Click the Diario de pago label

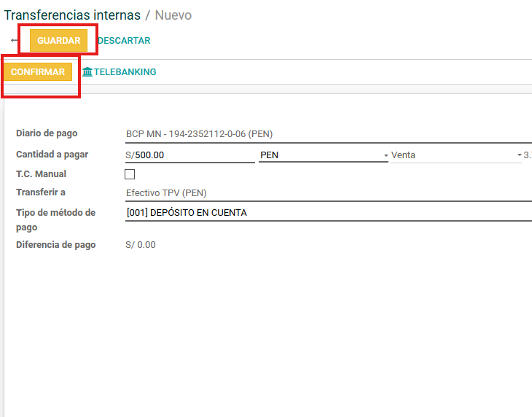pos(47,133)
